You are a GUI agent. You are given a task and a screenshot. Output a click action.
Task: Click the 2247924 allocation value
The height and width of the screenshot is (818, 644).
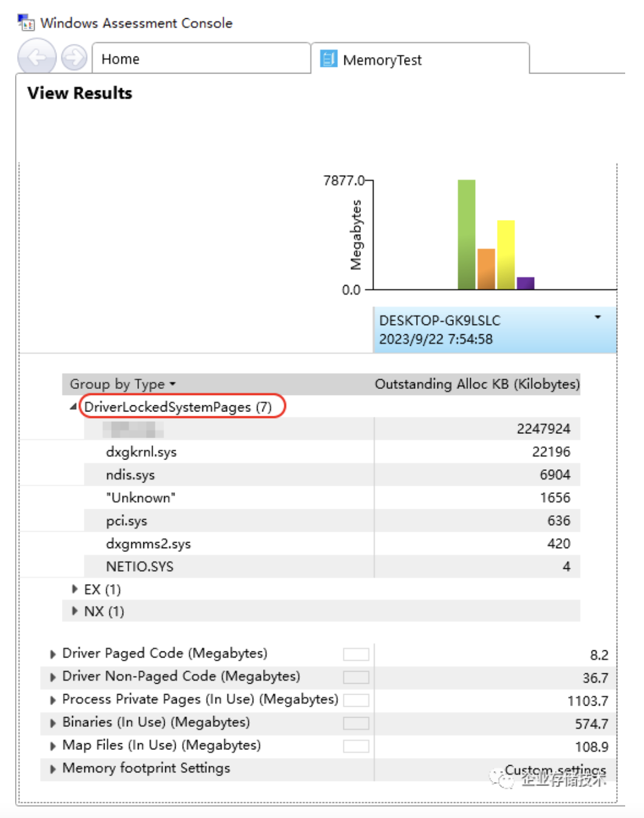[544, 428]
